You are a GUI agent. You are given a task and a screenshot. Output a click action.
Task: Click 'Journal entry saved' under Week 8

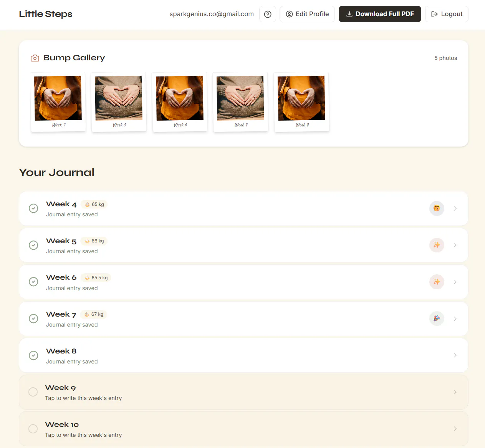(72, 362)
